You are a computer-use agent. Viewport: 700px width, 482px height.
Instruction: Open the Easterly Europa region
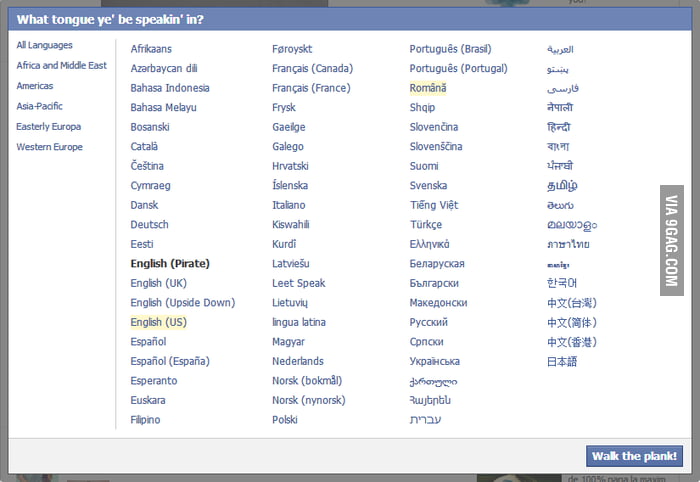point(48,127)
